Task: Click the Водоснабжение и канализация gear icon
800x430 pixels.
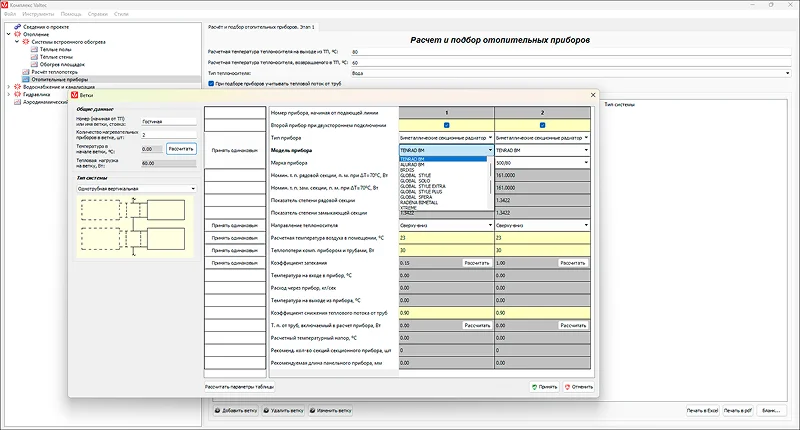Action: tap(17, 87)
